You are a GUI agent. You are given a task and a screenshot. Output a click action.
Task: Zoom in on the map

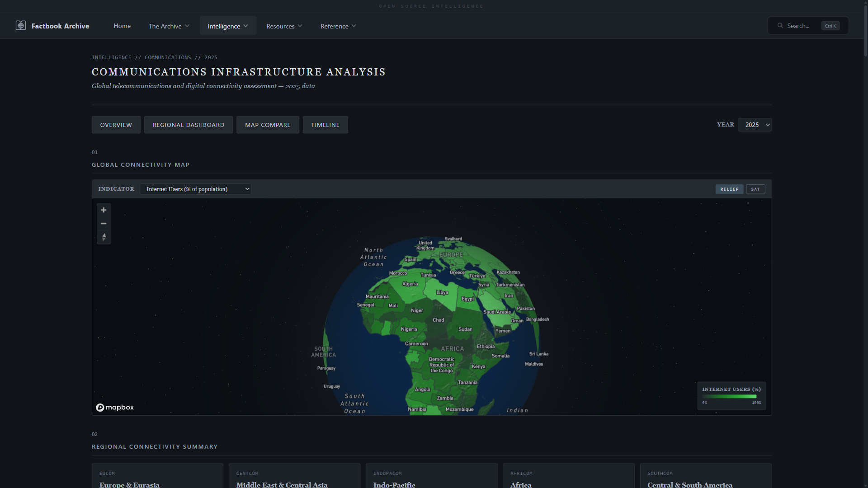pyautogui.click(x=104, y=210)
